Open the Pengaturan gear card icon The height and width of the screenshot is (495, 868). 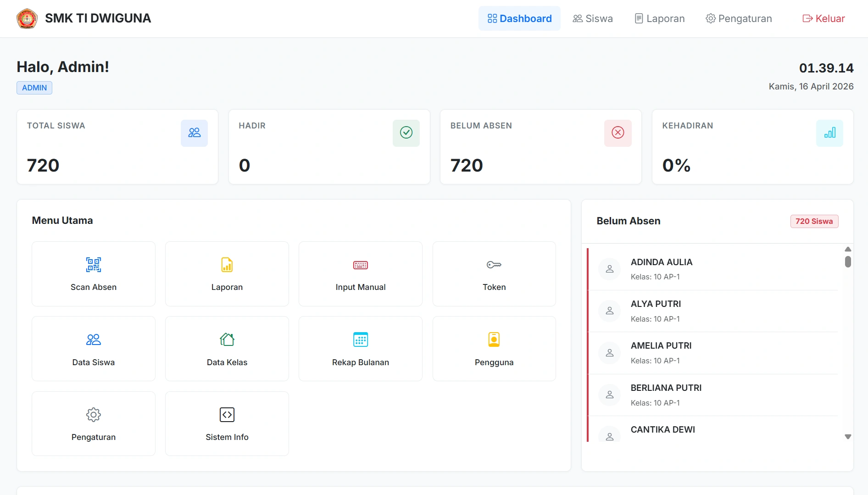(x=94, y=415)
